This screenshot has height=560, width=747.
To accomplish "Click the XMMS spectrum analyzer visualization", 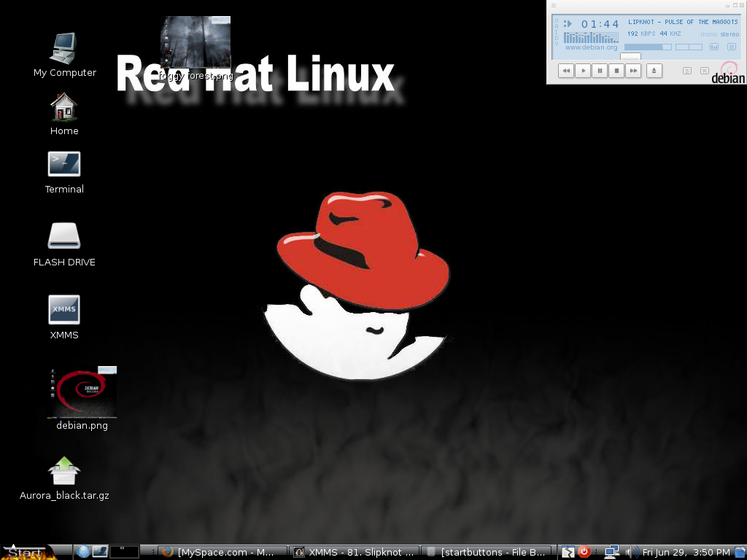I will coord(591,37).
